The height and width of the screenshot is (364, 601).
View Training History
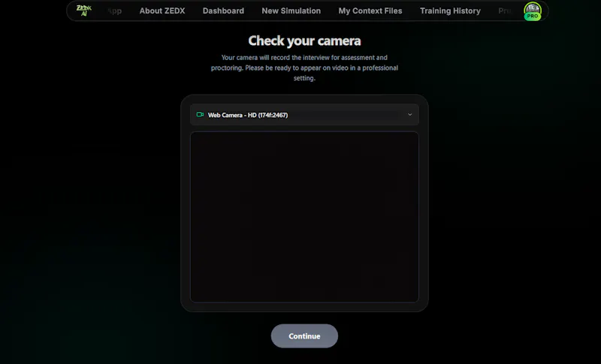(x=450, y=11)
